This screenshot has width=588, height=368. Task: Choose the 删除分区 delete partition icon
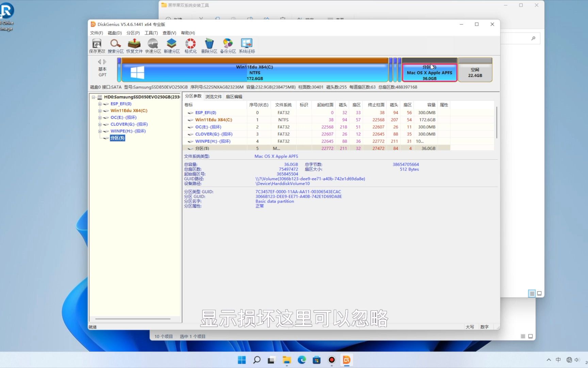209,46
